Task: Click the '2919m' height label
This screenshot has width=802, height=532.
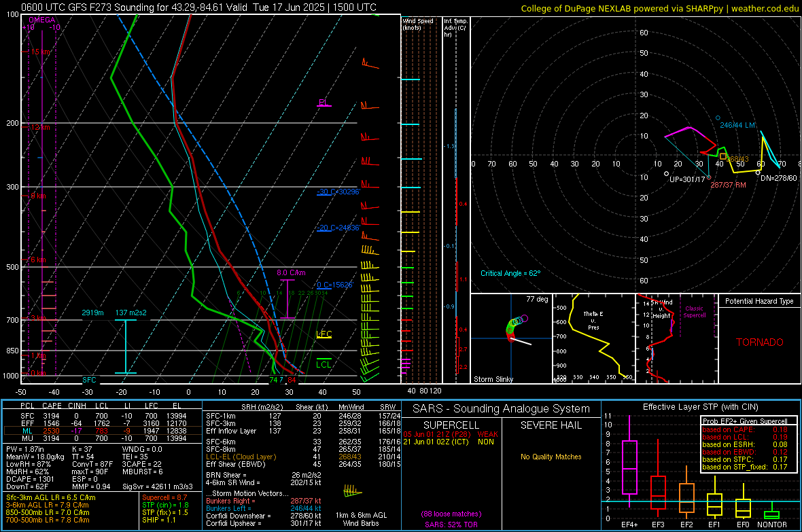Action: (x=92, y=313)
